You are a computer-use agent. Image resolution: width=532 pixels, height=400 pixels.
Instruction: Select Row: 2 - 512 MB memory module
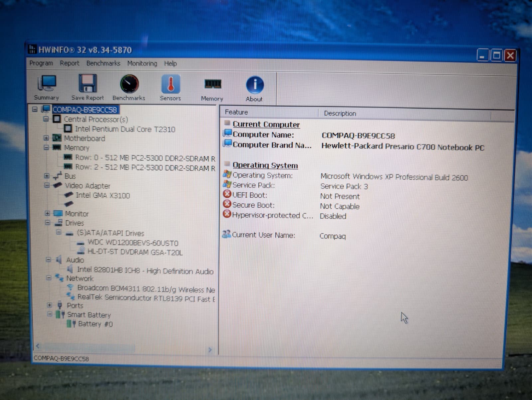[145, 167]
